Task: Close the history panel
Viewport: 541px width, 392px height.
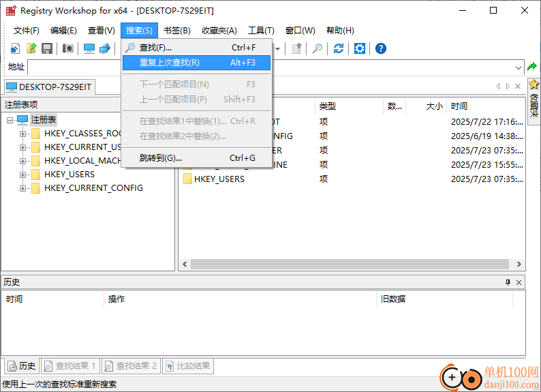Action: pyautogui.click(x=519, y=282)
